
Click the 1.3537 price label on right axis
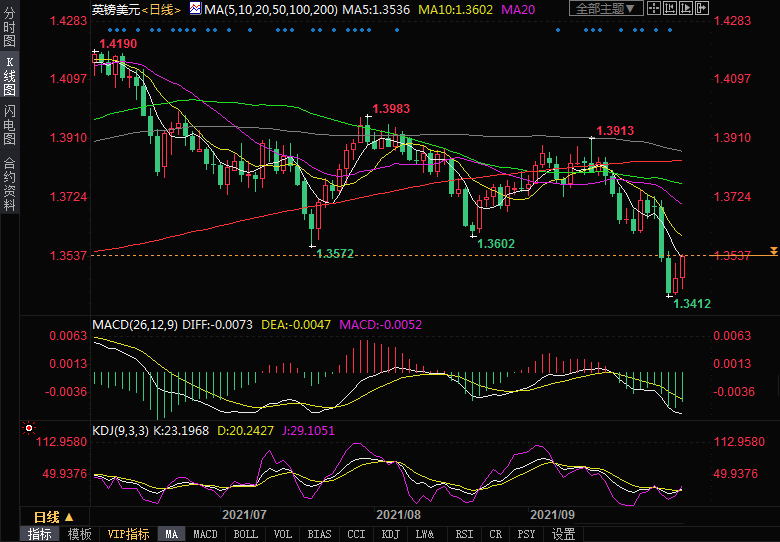pyautogui.click(x=733, y=256)
